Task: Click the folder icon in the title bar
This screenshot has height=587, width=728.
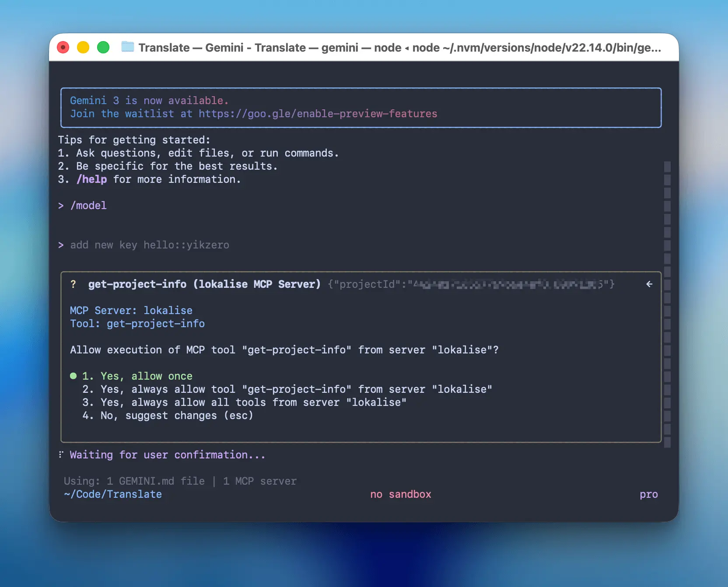Action: (127, 47)
